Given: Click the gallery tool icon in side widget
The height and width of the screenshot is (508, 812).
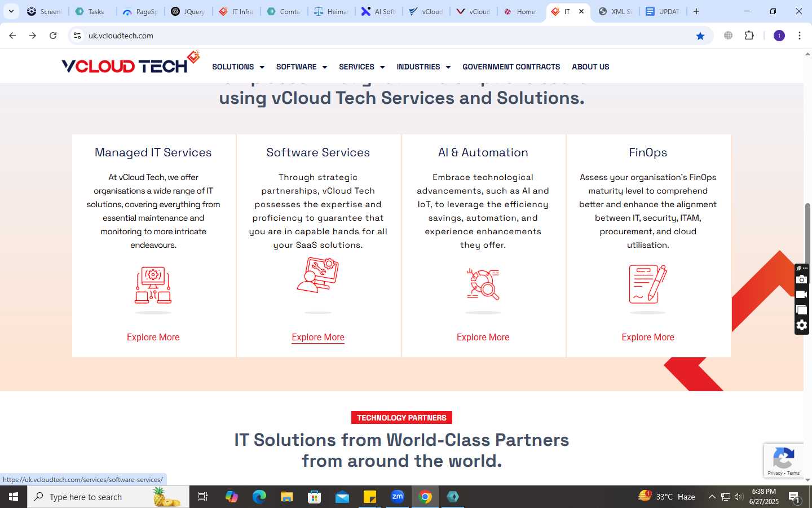Looking at the screenshot, I should pyautogui.click(x=801, y=309).
